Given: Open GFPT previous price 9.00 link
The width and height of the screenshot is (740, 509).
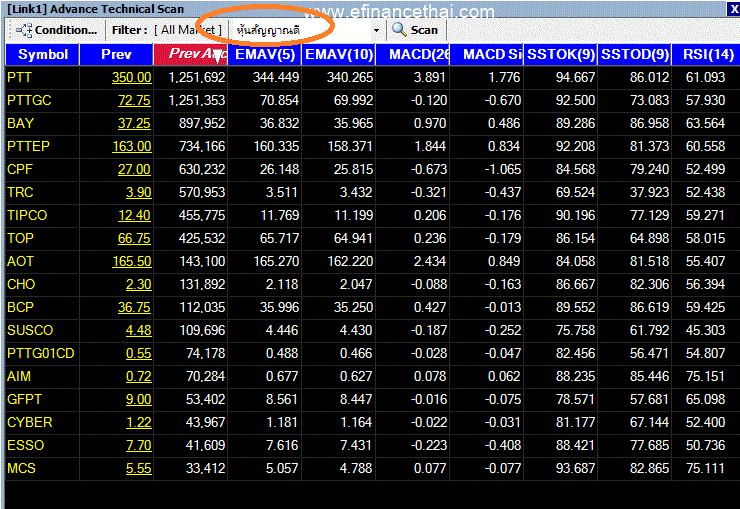Looking at the screenshot, I should pos(139,400).
